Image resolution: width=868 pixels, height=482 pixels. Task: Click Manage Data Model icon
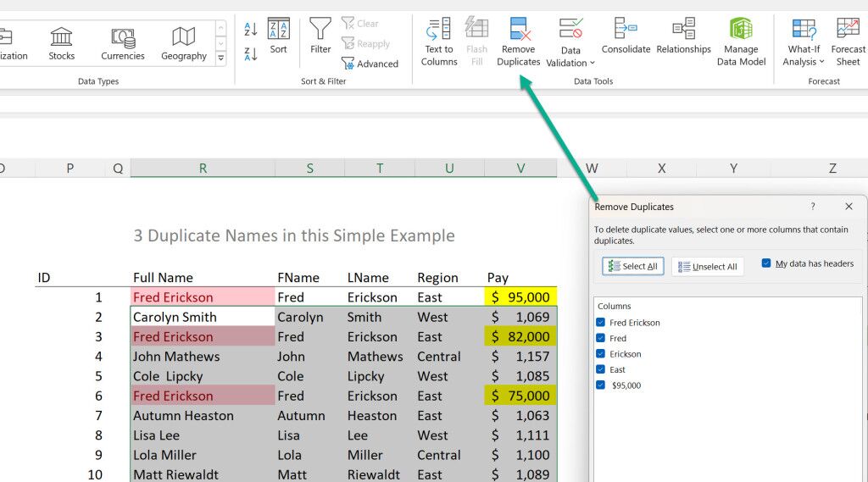pyautogui.click(x=741, y=31)
